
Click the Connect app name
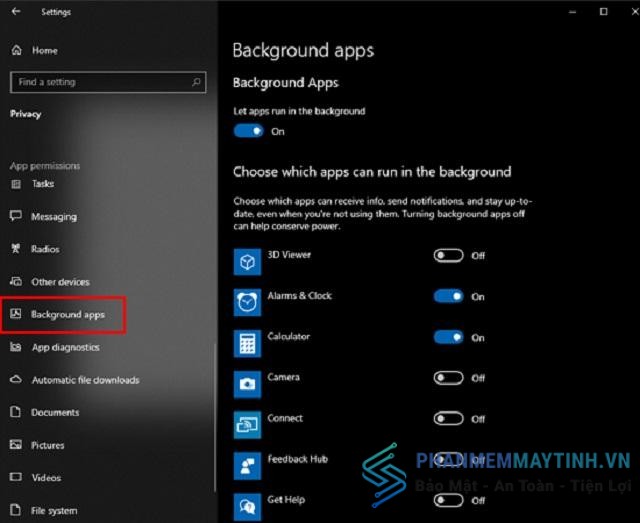pos(285,418)
